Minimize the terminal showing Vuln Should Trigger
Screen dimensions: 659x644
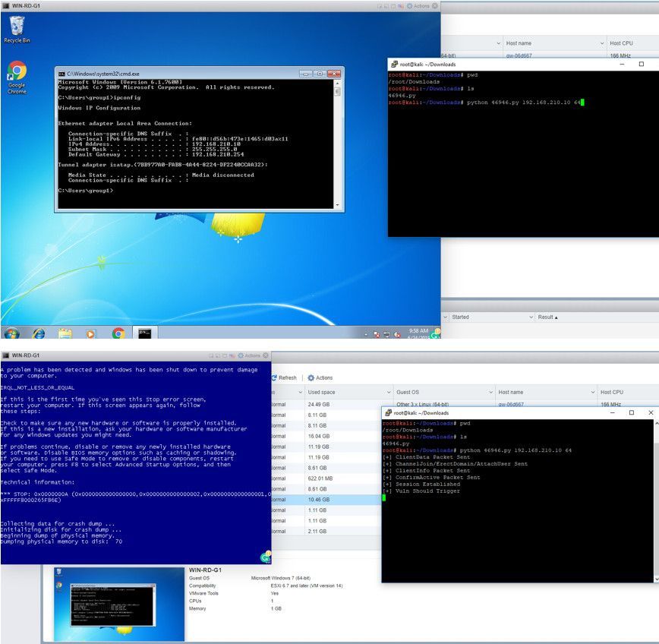(x=613, y=413)
